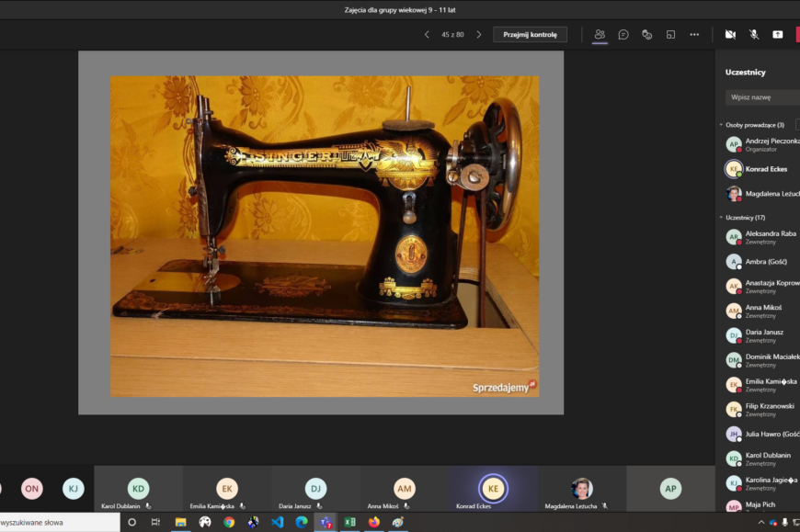Select Filip Krzanowski in participants list
The width and height of the screenshot is (800, 532).
pyautogui.click(x=762, y=409)
